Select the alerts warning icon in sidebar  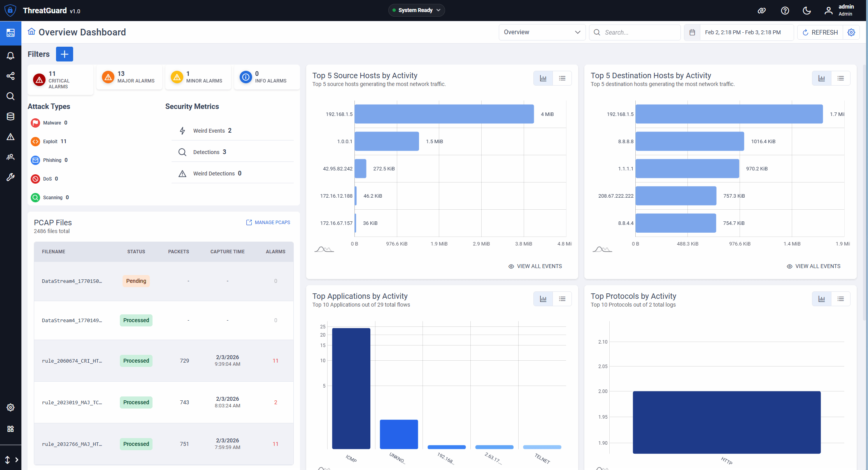tap(11, 137)
